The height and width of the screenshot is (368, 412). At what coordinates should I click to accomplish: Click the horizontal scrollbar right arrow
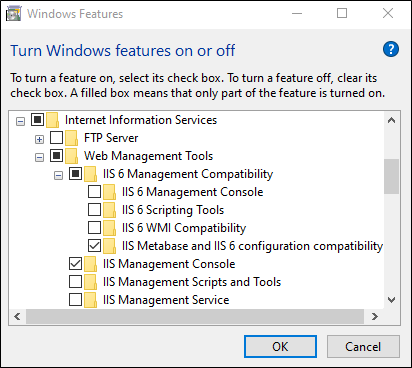(x=375, y=316)
